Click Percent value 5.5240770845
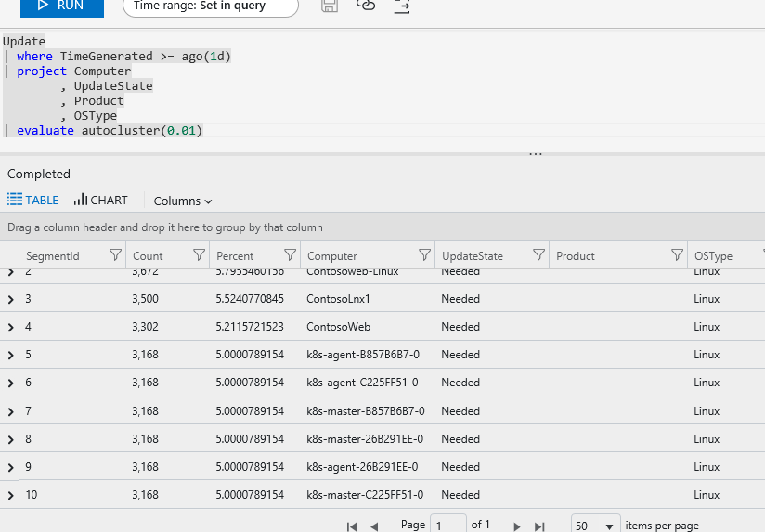The width and height of the screenshot is (765, 532). pyautogui.click(x=250, y=299)
